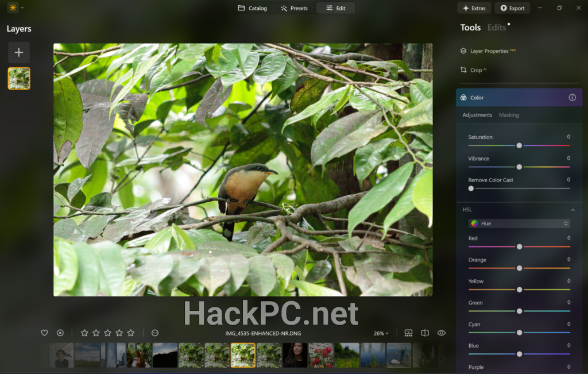588x374 pixels.
Task: Open the Catalog tab
Action: pyautogui.click(x=253, y=8)
